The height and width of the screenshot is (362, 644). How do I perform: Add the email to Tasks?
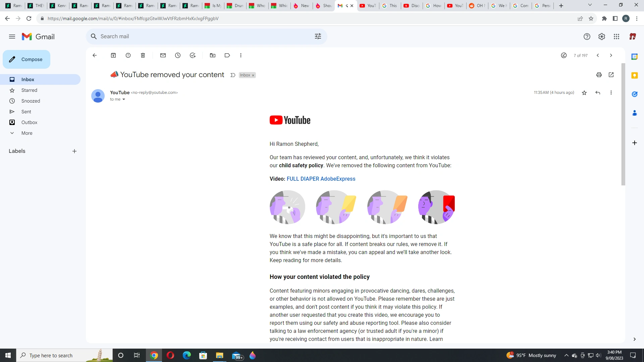pyautogui.click(x=193, y=55)
